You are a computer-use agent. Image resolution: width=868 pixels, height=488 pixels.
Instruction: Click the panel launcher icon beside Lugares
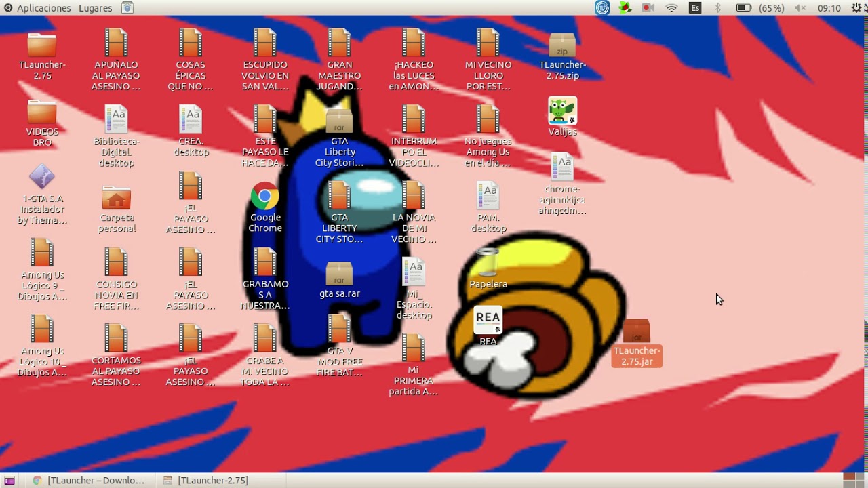pos(127,8)
